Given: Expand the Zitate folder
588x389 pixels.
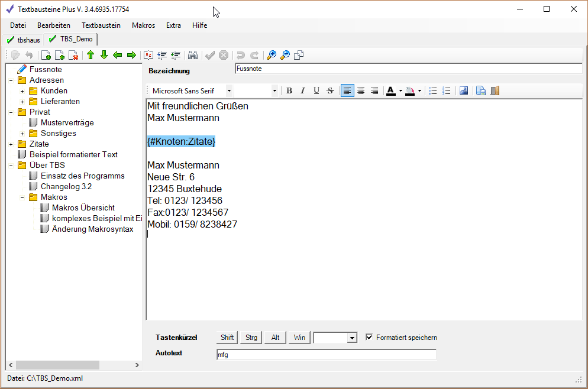Looking at the screenshot, I should pyautogui.click(x=11, y=144).
